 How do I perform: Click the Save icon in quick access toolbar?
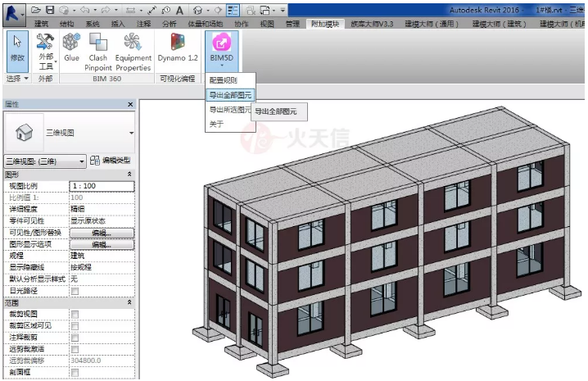[50, 9]
